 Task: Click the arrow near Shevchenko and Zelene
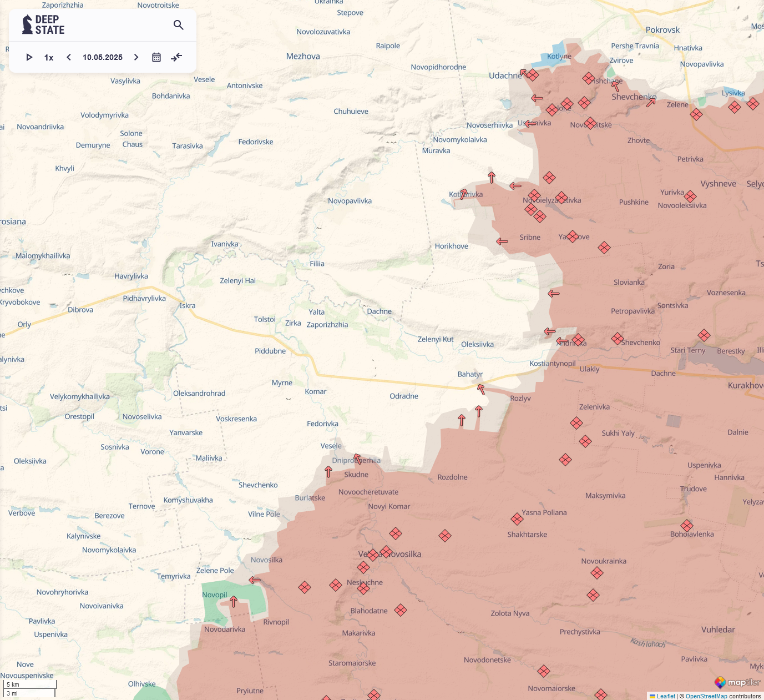[x=651, y=102]
